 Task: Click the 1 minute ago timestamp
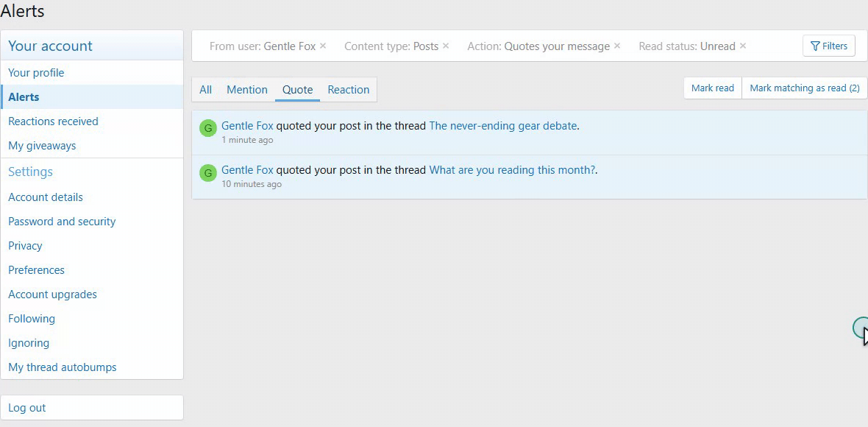point(247,140)
